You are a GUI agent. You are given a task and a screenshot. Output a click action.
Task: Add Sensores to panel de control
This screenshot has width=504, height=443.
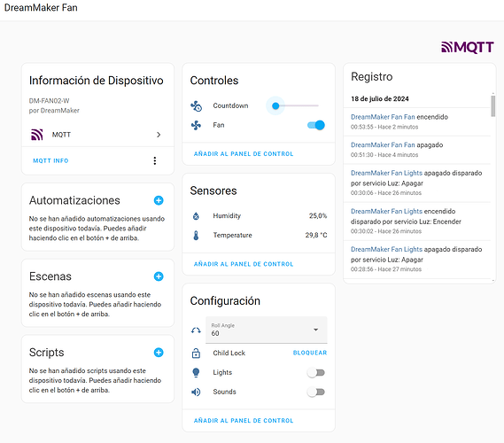[x=244, y=264]
